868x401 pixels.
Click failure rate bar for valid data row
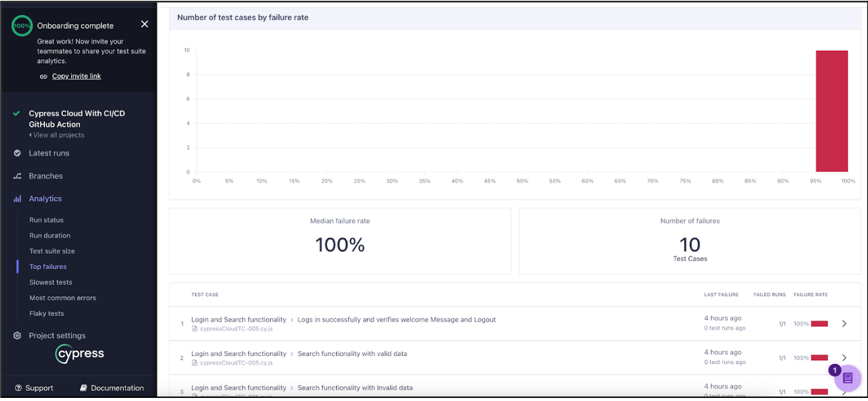pos(819,358)
